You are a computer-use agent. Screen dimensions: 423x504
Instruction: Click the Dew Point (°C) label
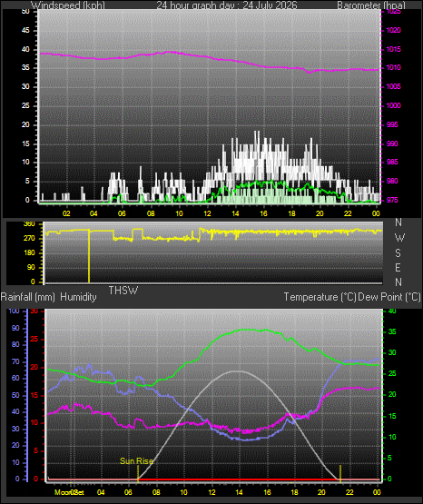click(x=389, y=297)
